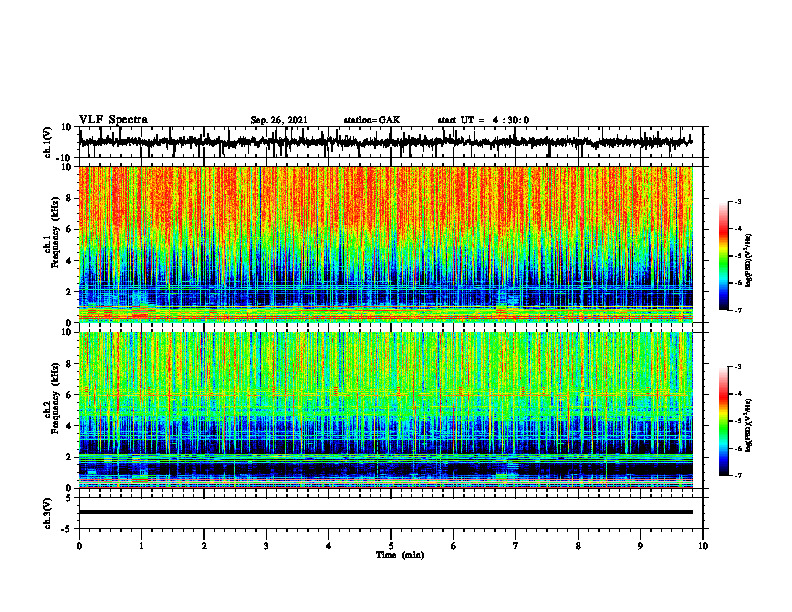
Task: Click the ch.1 "Frequency (kHz)" axis label
Action: coord(56,233)
